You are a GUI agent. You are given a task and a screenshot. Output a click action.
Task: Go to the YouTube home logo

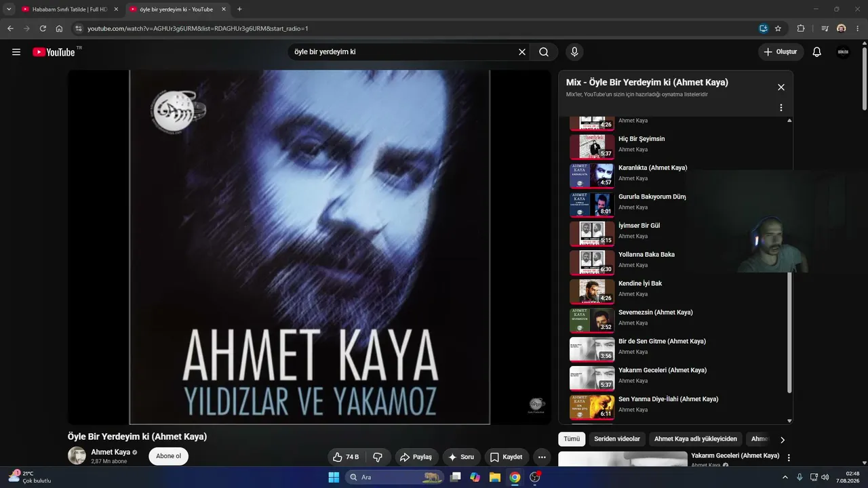point(54,52)
